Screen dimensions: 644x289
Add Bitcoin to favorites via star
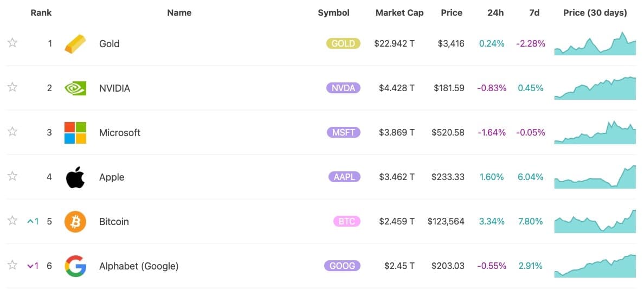pos(12,221)
